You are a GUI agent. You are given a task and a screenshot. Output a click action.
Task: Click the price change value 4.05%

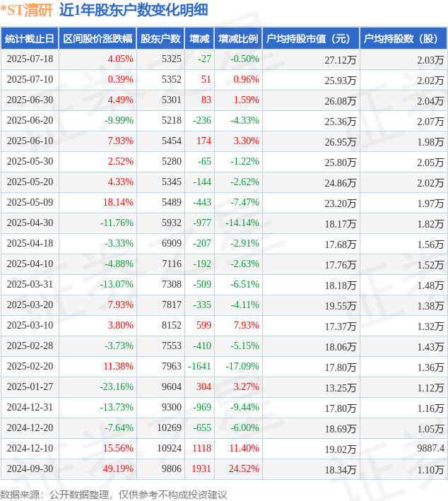coord(120,59)
